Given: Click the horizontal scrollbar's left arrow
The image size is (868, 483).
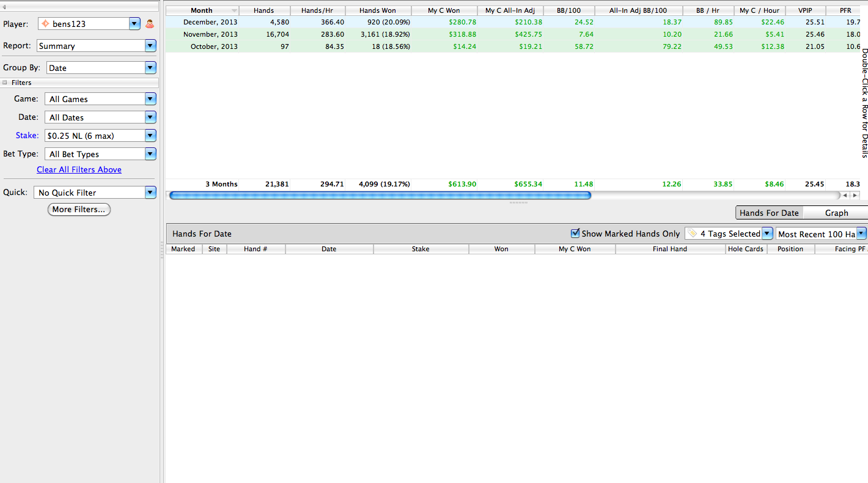Looking at the screenshot, I should [x=847, y=196].
